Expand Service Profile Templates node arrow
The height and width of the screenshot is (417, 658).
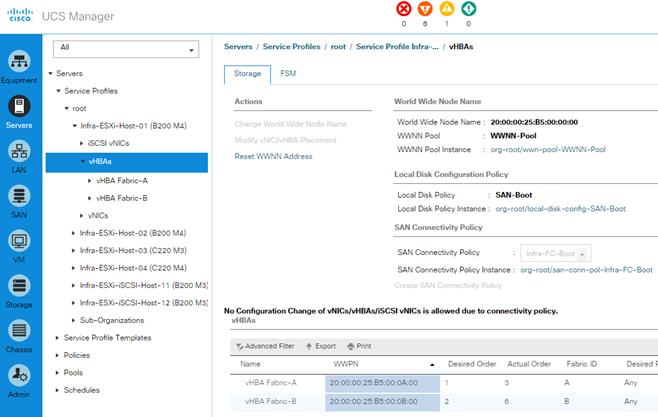click(57, 338)
